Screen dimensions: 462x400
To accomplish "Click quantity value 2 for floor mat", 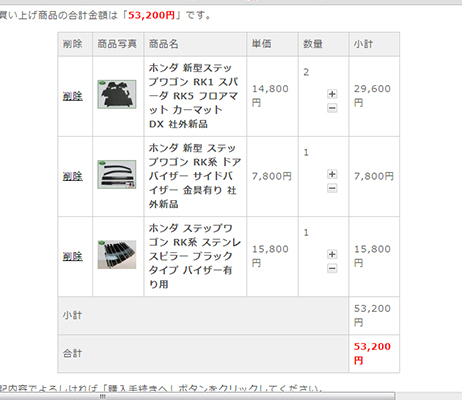I will (306, 72).
